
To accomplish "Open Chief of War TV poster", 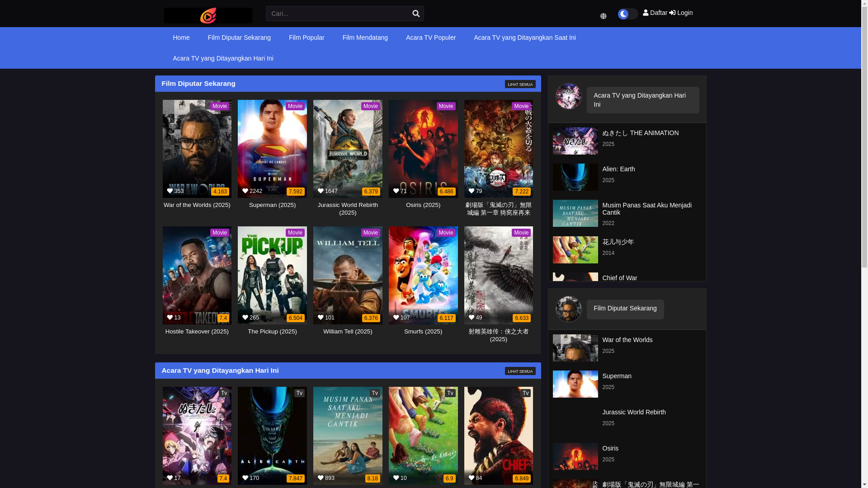I will pos(499,436).
